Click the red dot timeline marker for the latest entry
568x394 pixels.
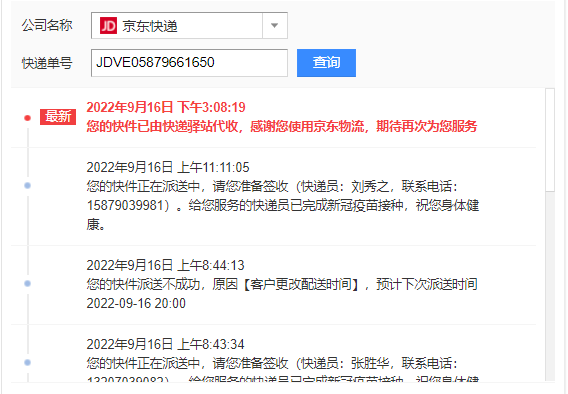click(x=27, y=118)
